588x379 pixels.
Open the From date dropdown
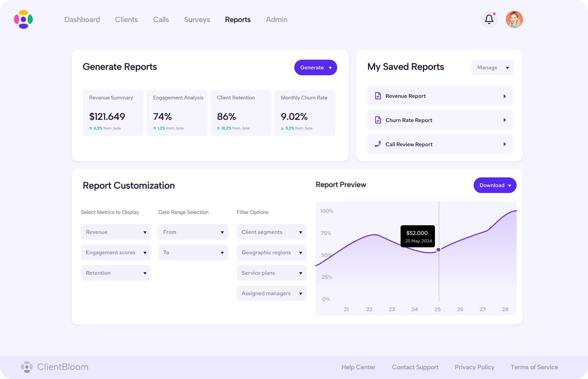click(x=193, y=232)
